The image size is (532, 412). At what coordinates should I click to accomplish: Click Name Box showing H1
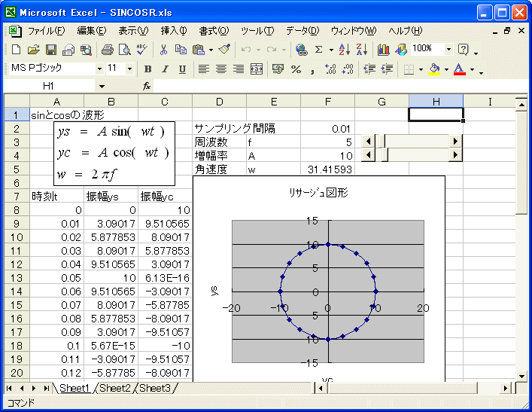(48, 87)
